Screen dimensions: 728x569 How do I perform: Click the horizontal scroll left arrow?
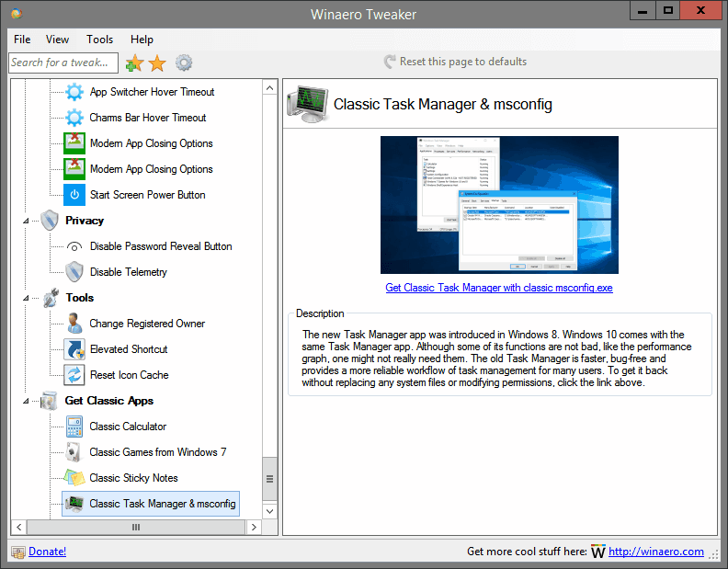point(19,528)
